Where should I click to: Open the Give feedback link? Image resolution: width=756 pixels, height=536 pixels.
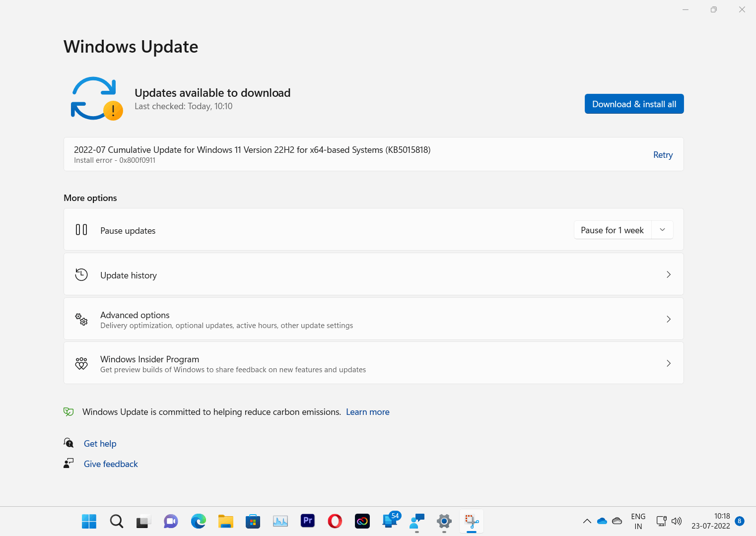tap(111, 464)
